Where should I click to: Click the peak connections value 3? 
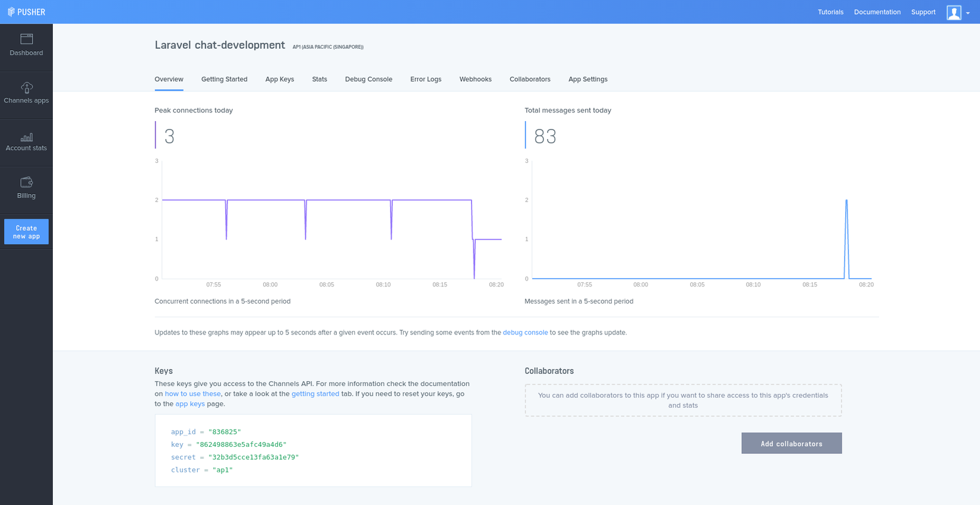point(169,137)
